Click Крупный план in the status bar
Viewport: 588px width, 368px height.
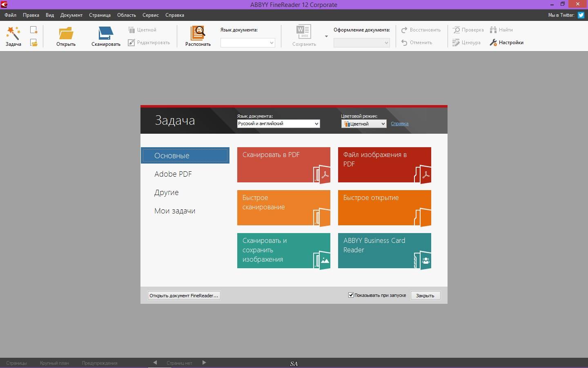[54, 363]
